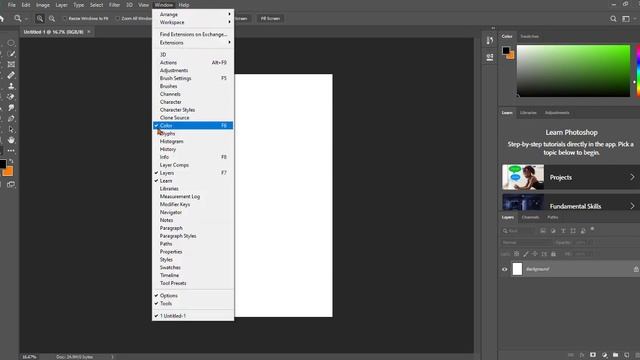Switch to the Swatches tab
Image resolution: width=640 pixels, height=360 pixels.
click(x=529, y=36)
